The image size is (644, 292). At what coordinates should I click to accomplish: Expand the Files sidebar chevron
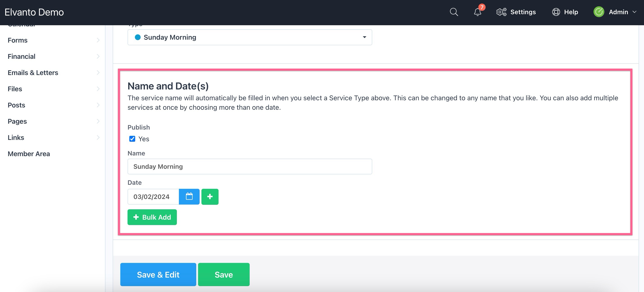point(98,89)
